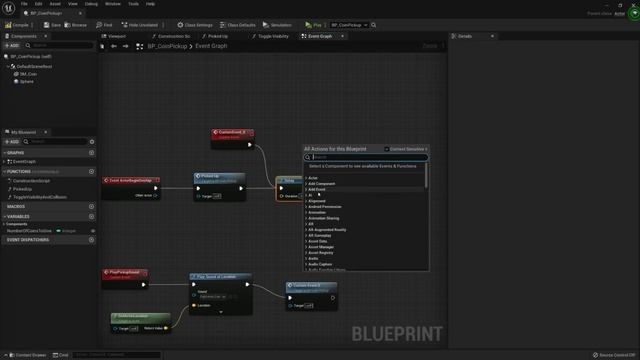This screenshot has height=360, width=640.
Task: Open the Help menu
Action: pyautogui.click(x=150, y=4)
